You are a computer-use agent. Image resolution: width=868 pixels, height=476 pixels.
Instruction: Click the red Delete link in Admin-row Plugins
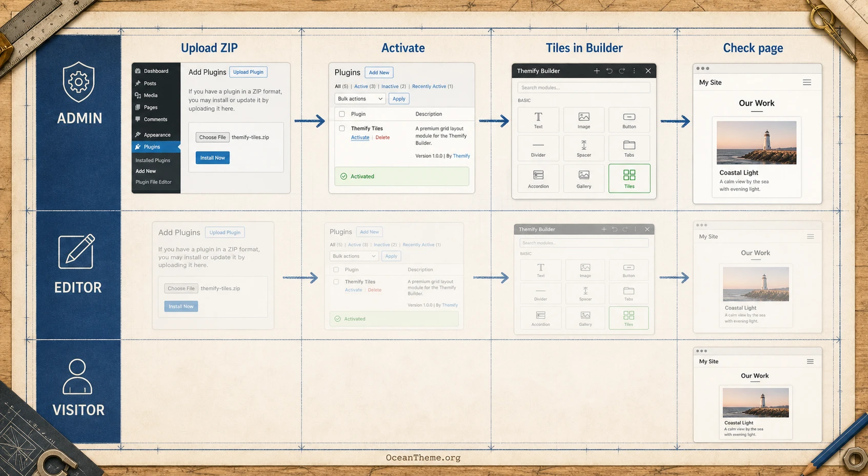point(382,137)
